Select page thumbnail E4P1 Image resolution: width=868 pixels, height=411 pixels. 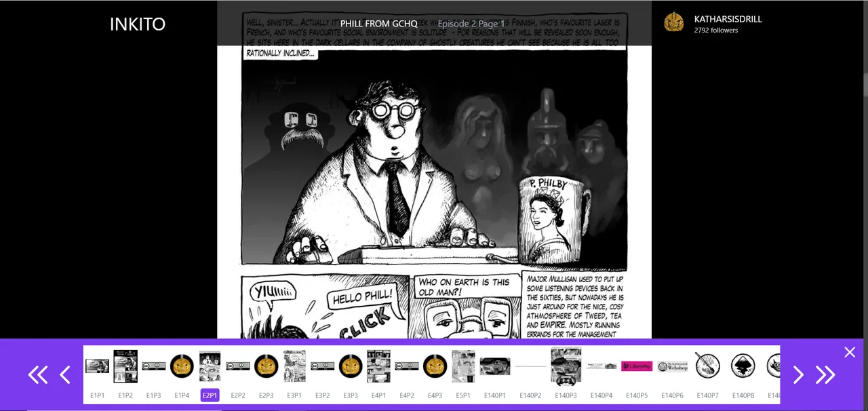click(378, 366)
